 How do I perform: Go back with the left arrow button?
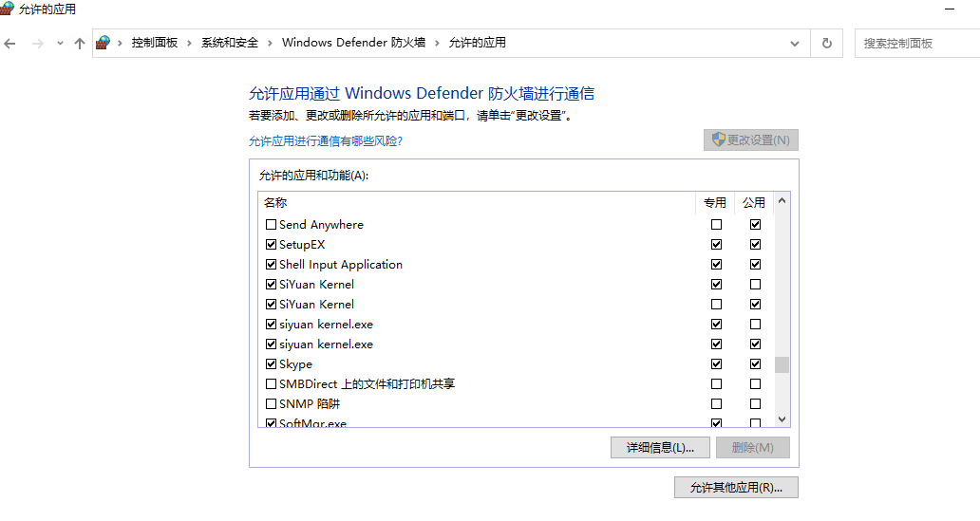pyautogui.click(x=10, y=44)
